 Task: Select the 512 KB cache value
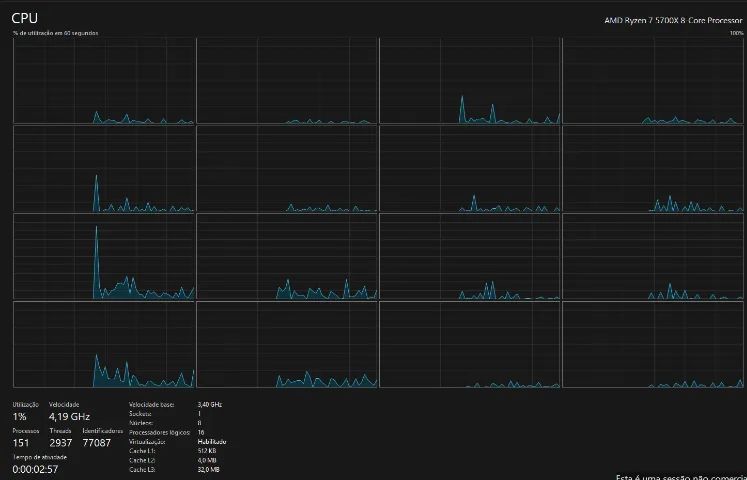(x=207, y=451)
